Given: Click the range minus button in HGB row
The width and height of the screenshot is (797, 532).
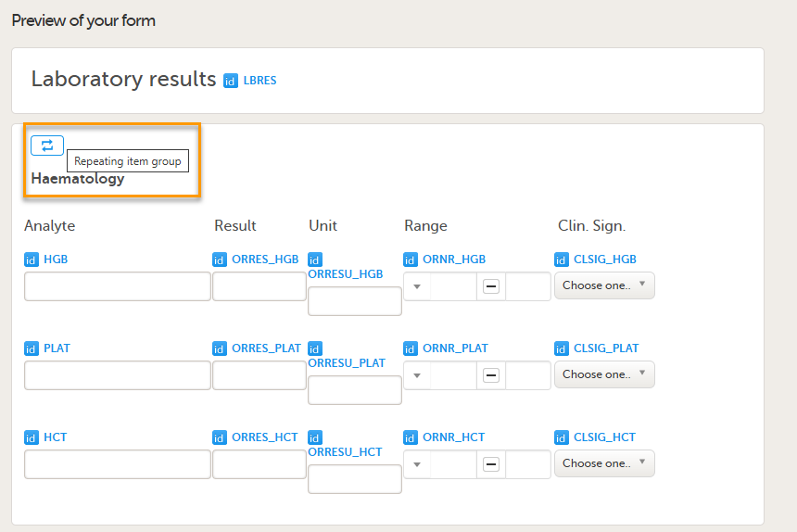Looking at the screenshot, I should pos(491,286).
